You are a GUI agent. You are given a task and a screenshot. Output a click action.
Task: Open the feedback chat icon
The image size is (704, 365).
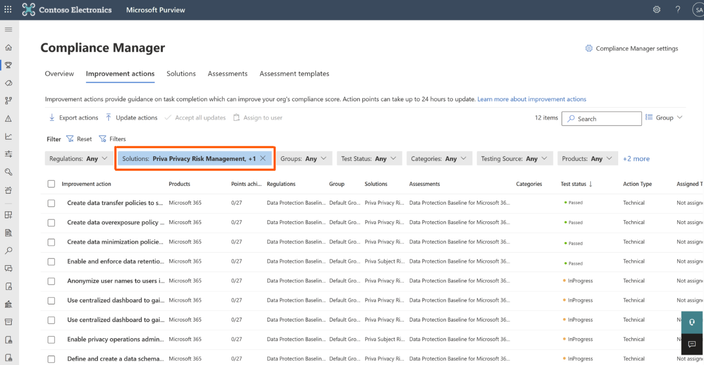point(692,344)
